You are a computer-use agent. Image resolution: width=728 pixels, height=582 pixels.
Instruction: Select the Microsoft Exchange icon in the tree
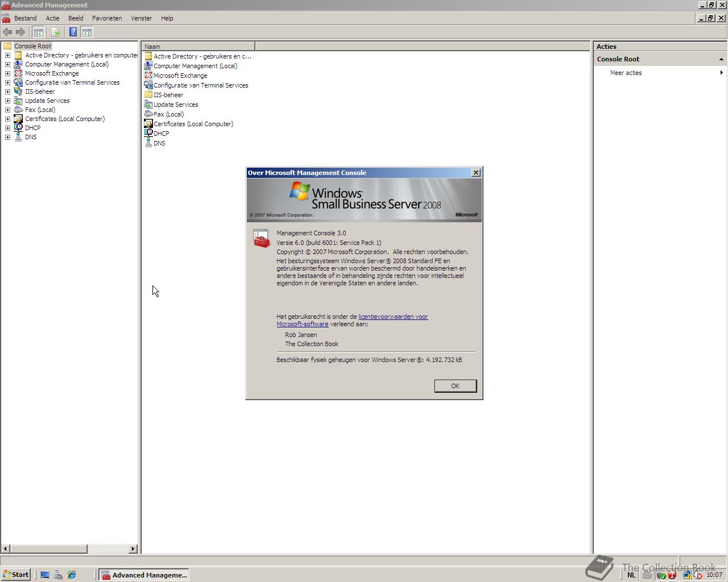tap(18, 73)
